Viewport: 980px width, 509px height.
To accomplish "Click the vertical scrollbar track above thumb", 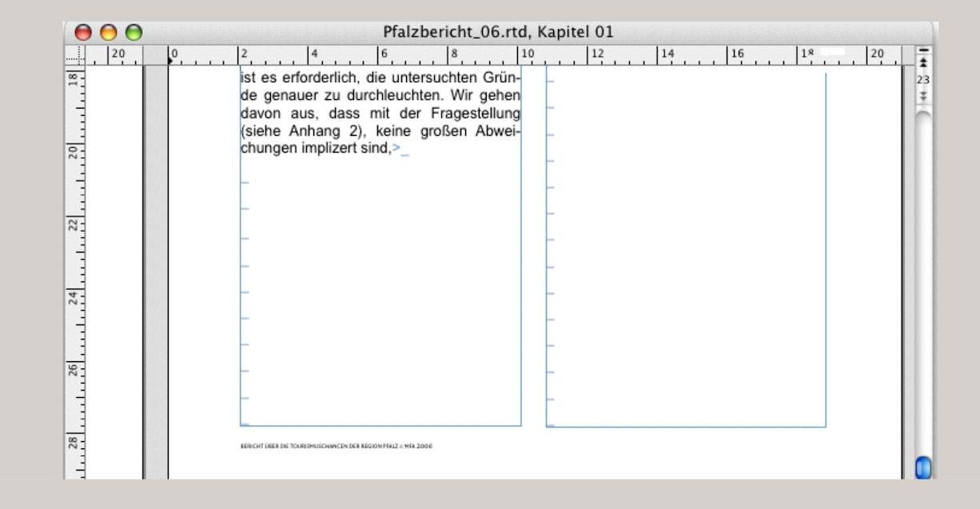I will [x=923, y=280].
